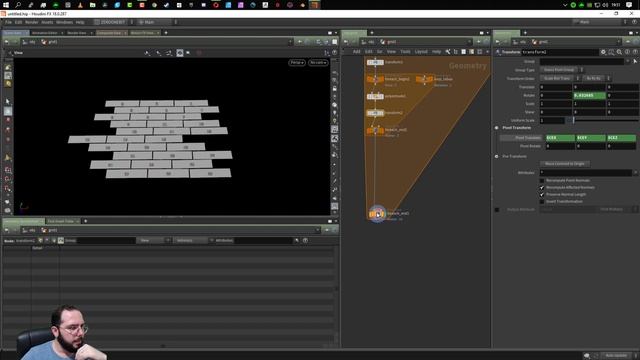Click the node name field transform2
This screenshot has height=360, width=640.
560,52
